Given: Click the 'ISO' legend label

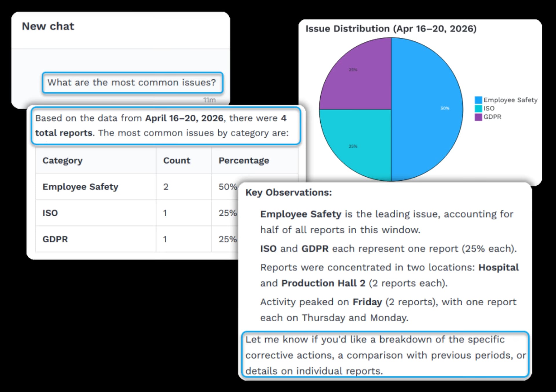Looking at the screenshot, I should (489, 108).
